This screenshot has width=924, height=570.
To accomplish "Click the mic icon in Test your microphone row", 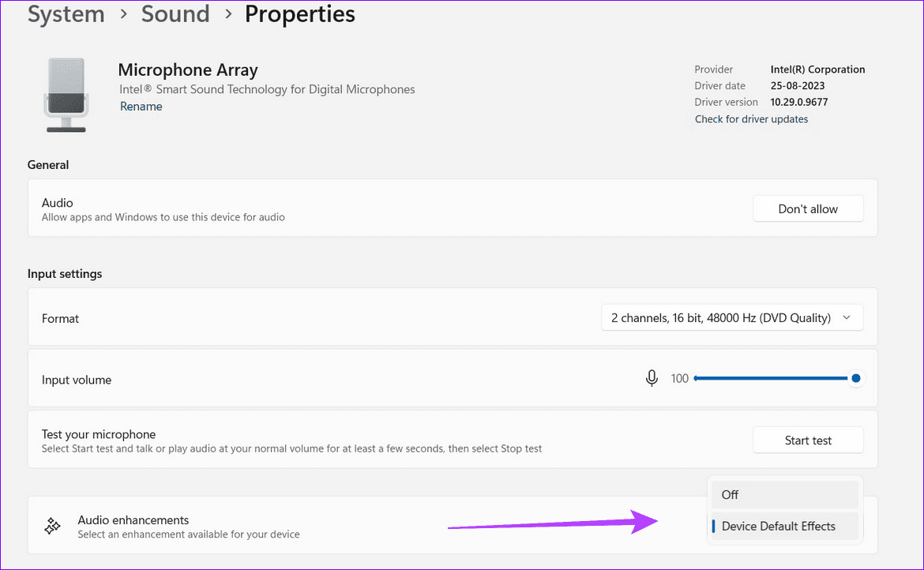I will click(652, 377).
